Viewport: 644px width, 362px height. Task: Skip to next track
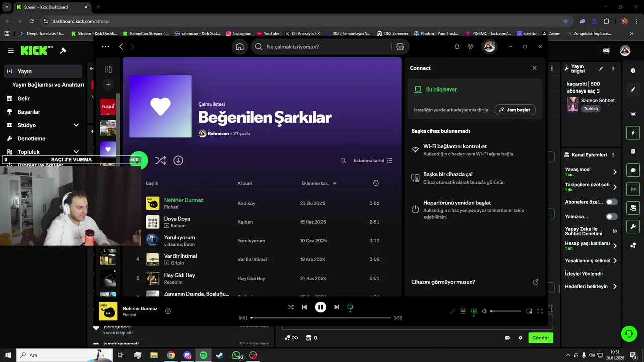pos(337,307)
